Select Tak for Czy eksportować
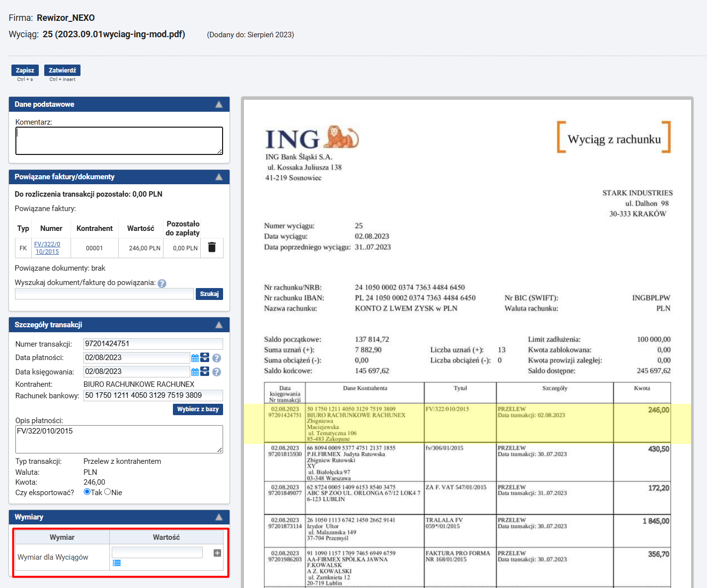The width and height of the screenshot is (707, 588). [87, 492]
